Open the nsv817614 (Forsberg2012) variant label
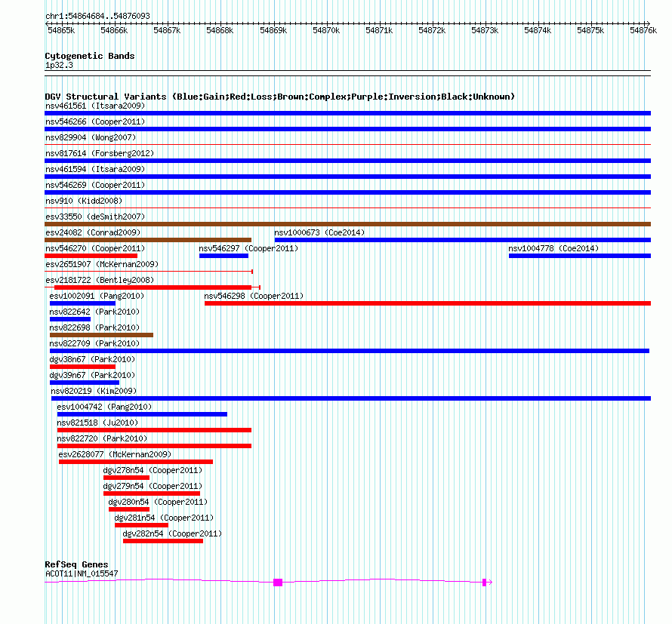Screen dimensions: 672x624 [100, 153]
